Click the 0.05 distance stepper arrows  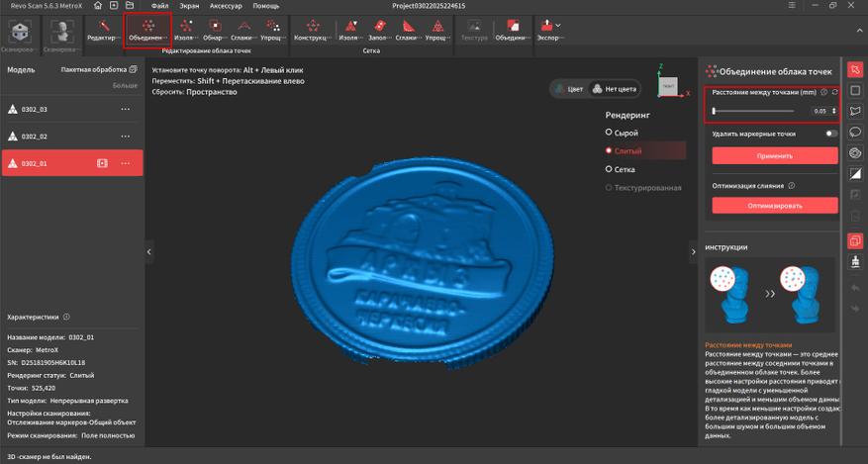pos(833,111)
